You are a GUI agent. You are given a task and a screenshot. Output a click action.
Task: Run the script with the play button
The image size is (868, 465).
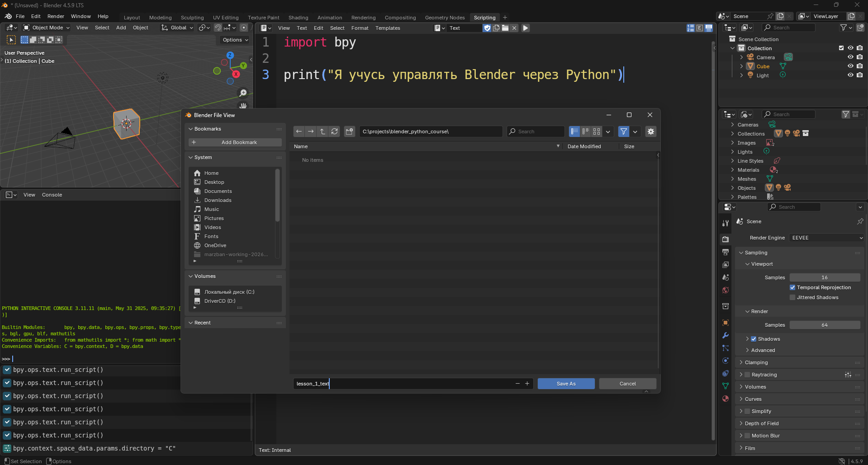tap(526, 28)
